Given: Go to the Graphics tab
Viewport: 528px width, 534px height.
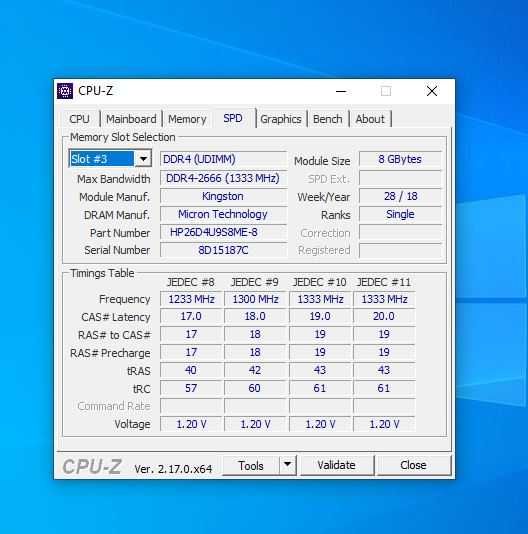Looking at the screenshot, I should coord(281,119).
